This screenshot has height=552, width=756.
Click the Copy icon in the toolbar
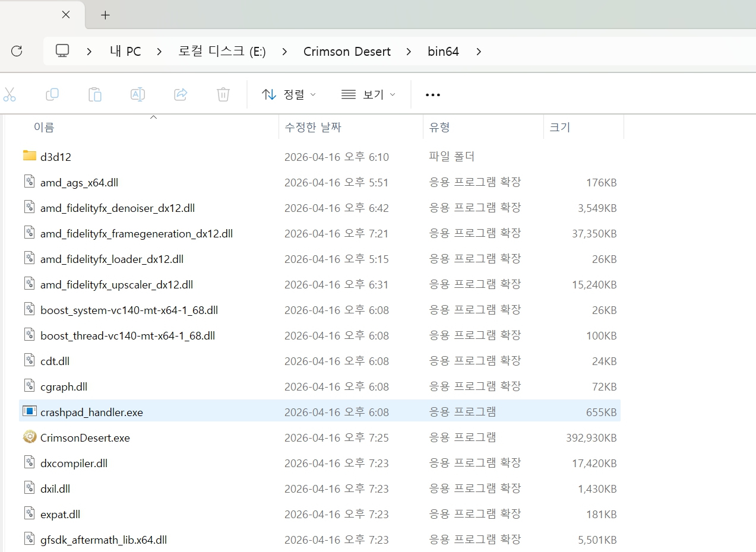52,94
